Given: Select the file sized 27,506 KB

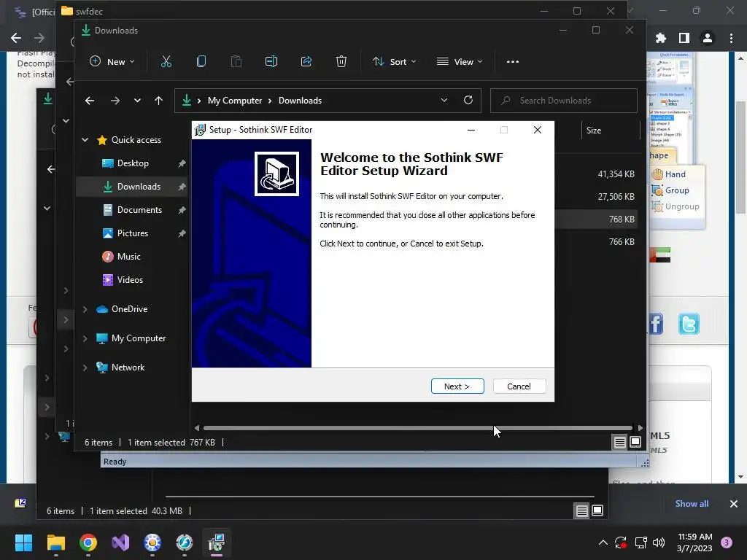Looking at the screenshot, I should click(616, 197).
